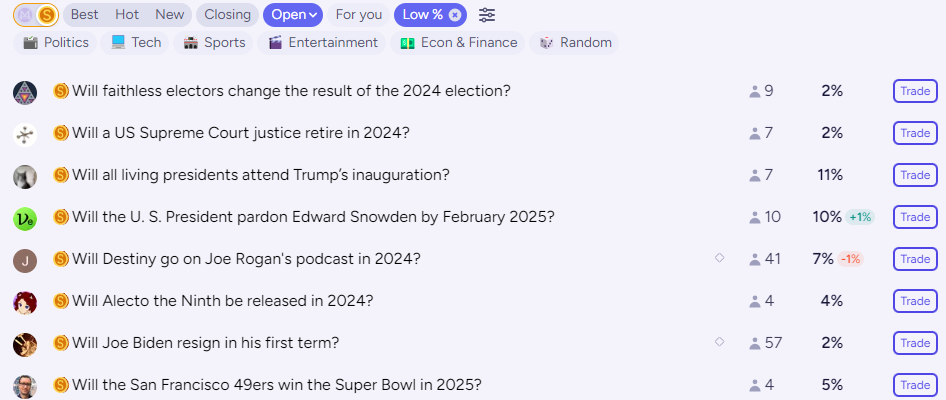946x400 pixels.
Task: Expand the Open status dropdown
Action: point(293,15)
